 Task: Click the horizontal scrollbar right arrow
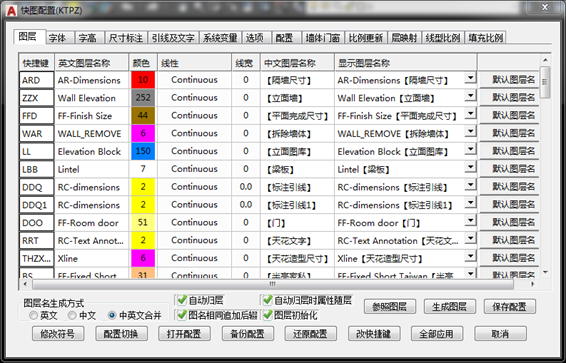pos(533,284)
